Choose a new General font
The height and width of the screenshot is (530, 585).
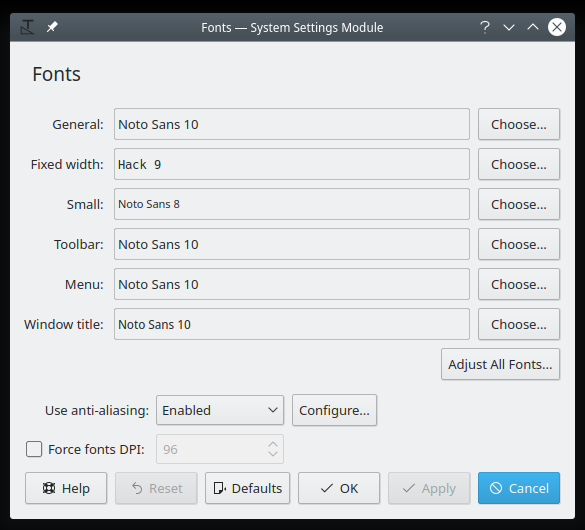[x=519, y=124]
